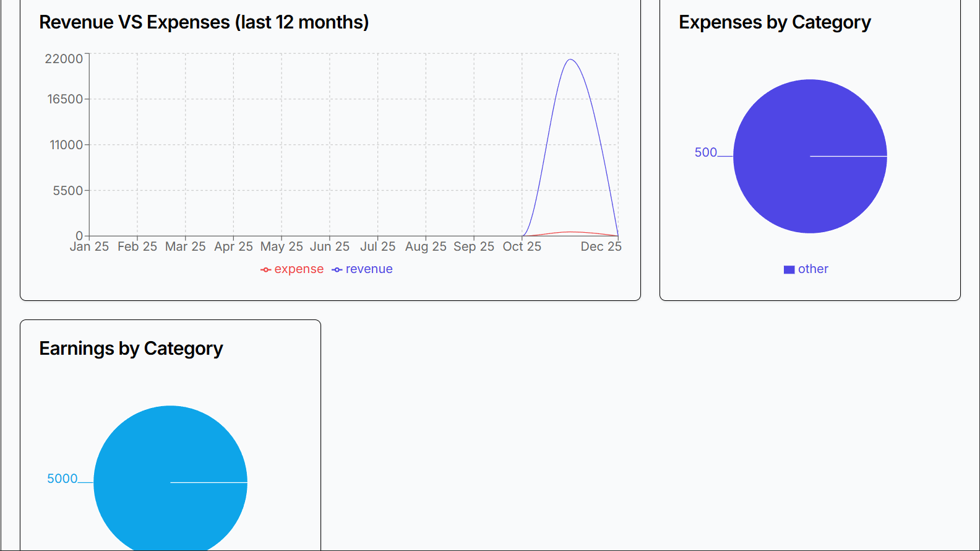Click the 'May 25' axis label

(282, 246)
